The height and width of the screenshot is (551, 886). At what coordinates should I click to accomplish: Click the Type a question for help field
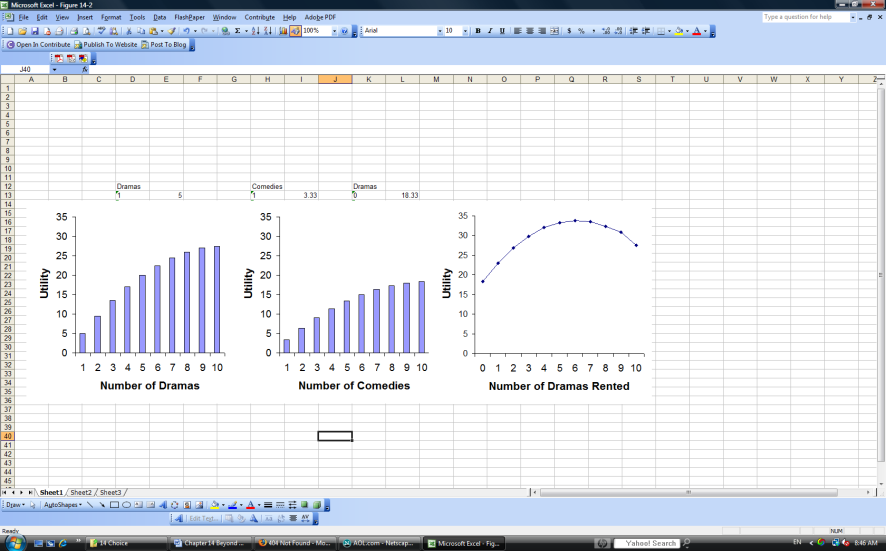[x=805, y=17]
